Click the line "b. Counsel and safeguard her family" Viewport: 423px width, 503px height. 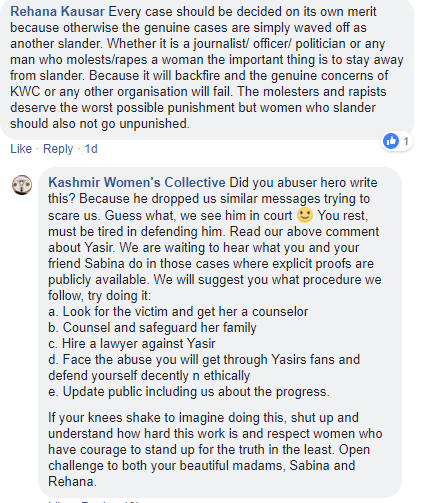(x=152, y=328)
